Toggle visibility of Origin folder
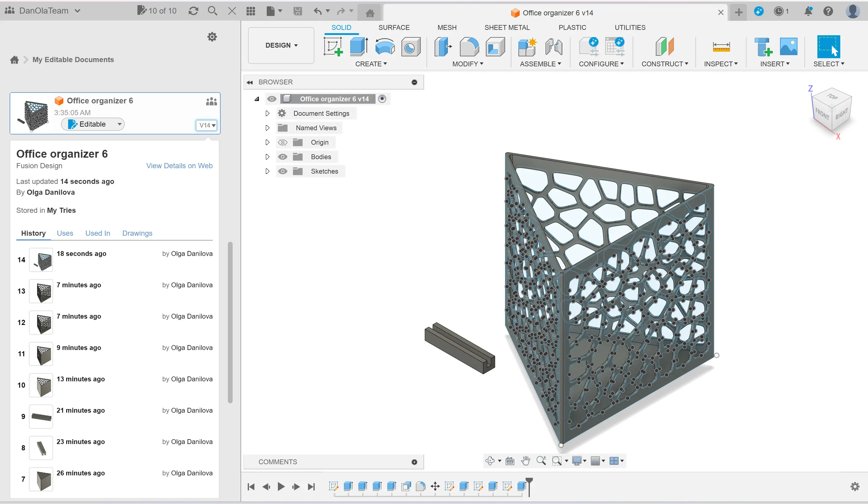868x504 pixels. (x=282, y=142)
